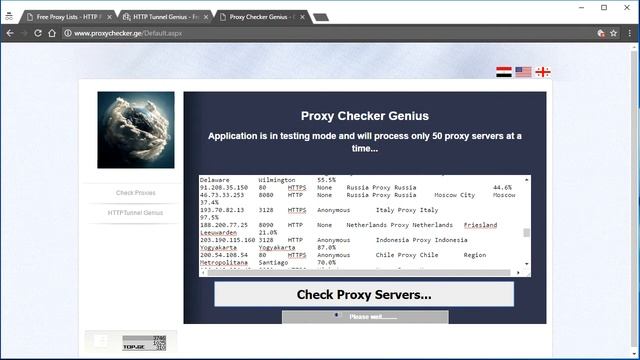Open a new browser tab

pyautogui.click(x=321, y=17)
